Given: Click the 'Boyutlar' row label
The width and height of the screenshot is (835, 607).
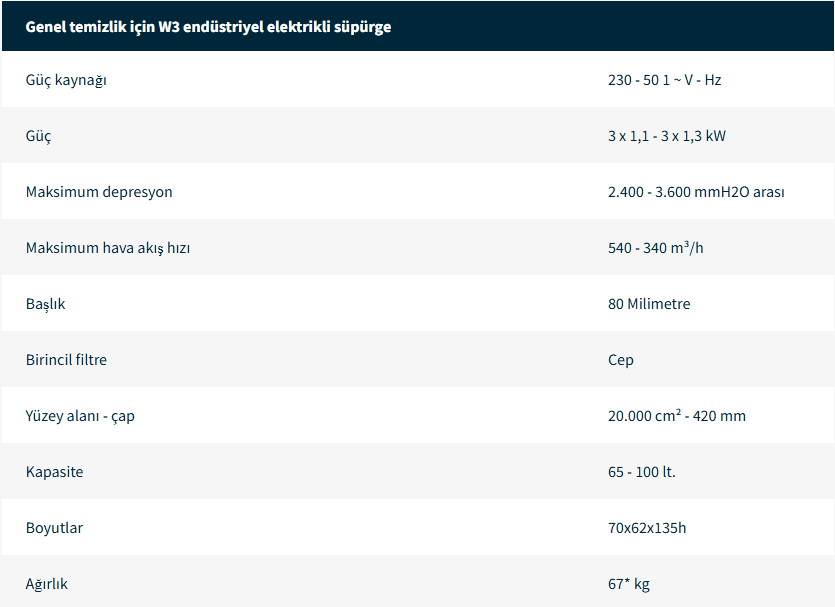Looking at the screenshot, I should point(54,528).
